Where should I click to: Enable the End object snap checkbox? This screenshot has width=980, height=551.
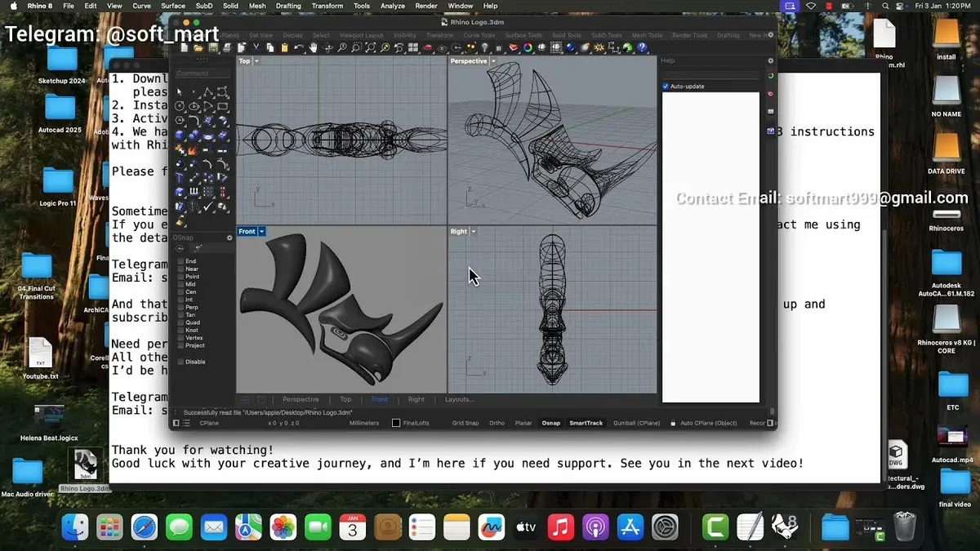click(180, 261)
